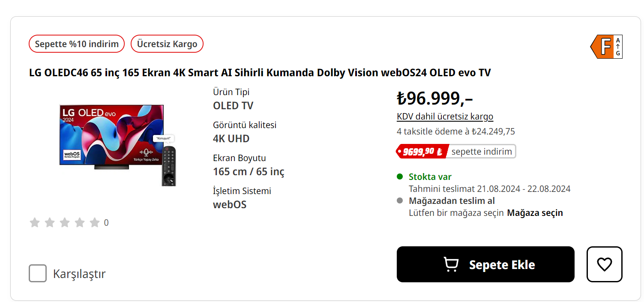The width and height of the screenshot is (644, 302).
Task: Click the green Stokta var status dot
Action: click(400, 176)
